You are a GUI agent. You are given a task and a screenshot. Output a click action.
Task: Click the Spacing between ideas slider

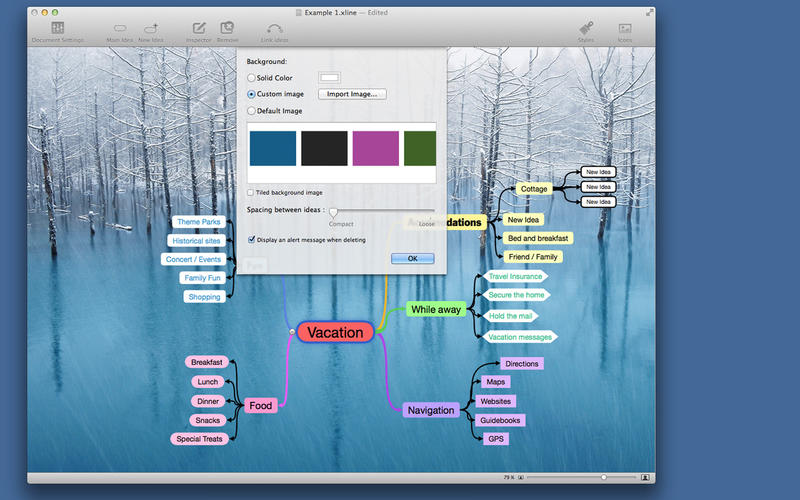[334, 212]
